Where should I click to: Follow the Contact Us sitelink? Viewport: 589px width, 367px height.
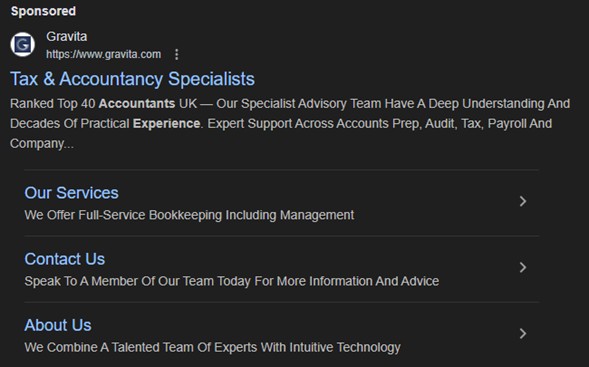tap(65, 259)
